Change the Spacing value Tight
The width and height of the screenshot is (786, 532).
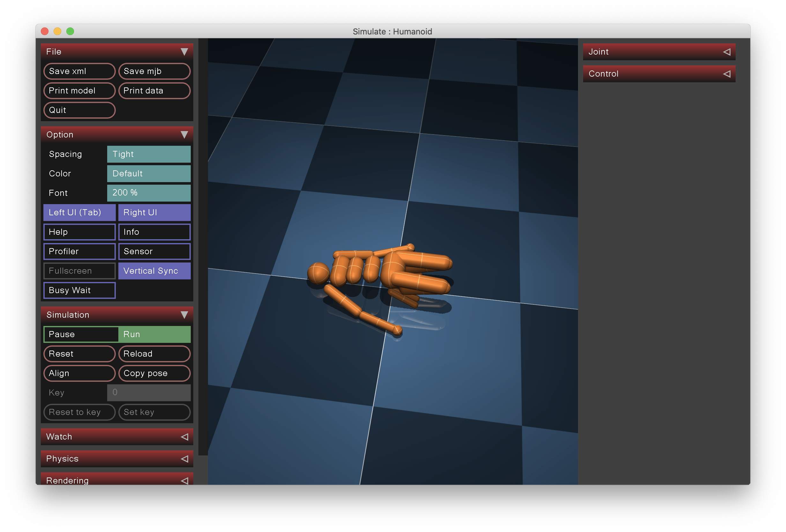(149, 154)
